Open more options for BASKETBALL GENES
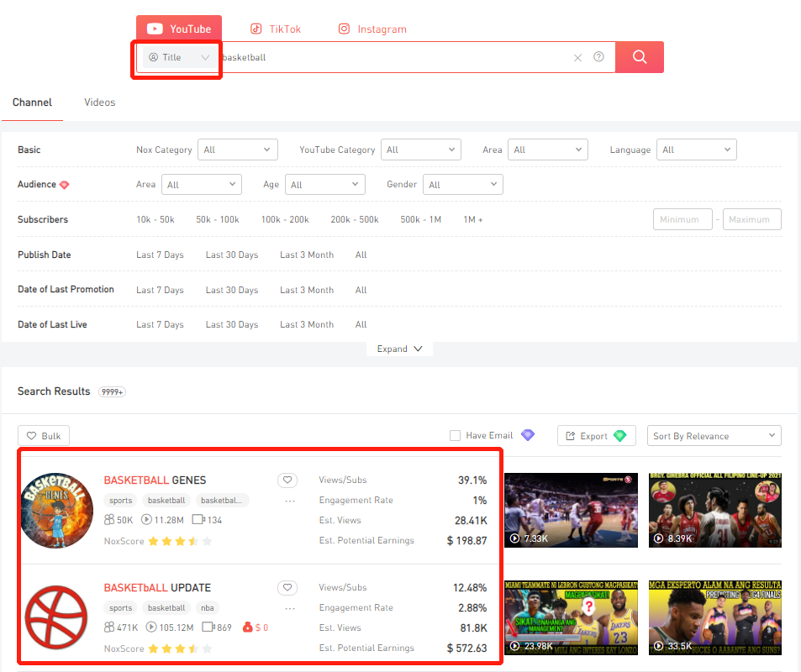Viewport: 801px width, 672px height. 290,501
